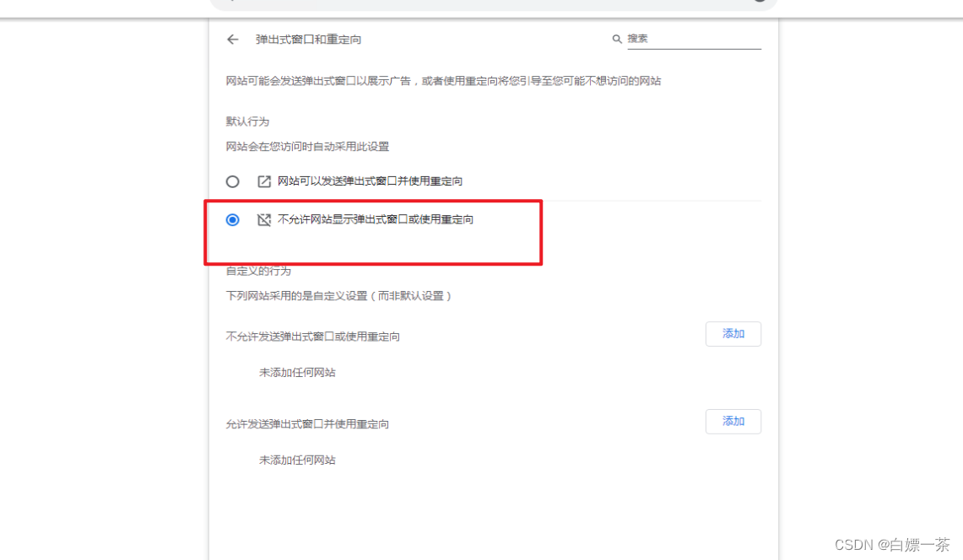Viewport: 963px width, 560px height.
Task: Click the label 不允许网站显示弹出式窗口或使用重定向
Action: point(376,220)
